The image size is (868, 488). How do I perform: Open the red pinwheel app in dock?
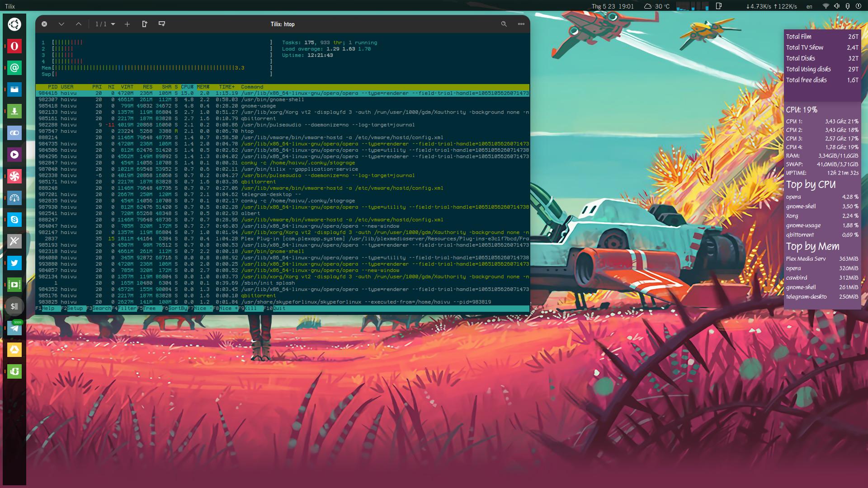pos(14,176)
